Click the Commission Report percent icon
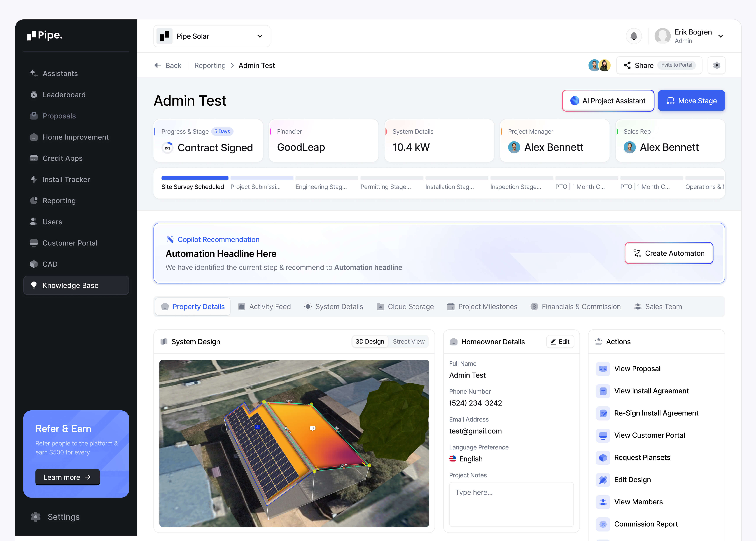This screenshot has width=756, height=541. pyautogui.click(x=603, y=524)
